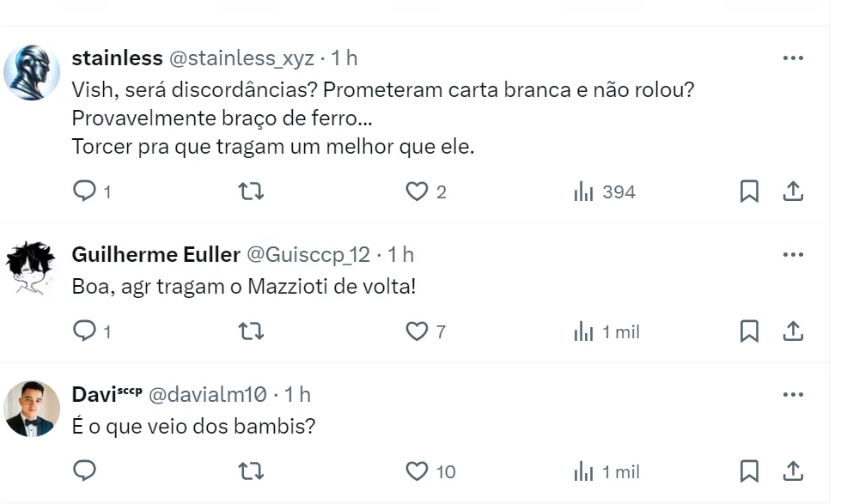Open the @stainless_xyz profile handle

tap(241, 58)
